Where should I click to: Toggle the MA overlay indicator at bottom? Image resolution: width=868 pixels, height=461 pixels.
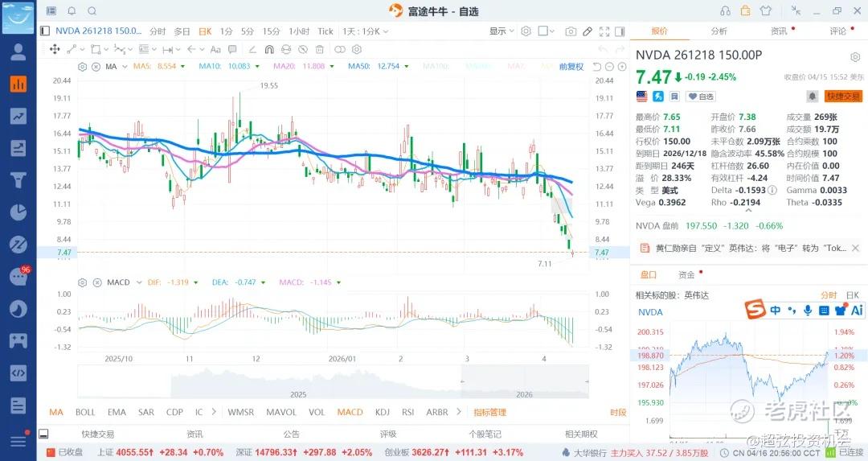coord(56,412)
